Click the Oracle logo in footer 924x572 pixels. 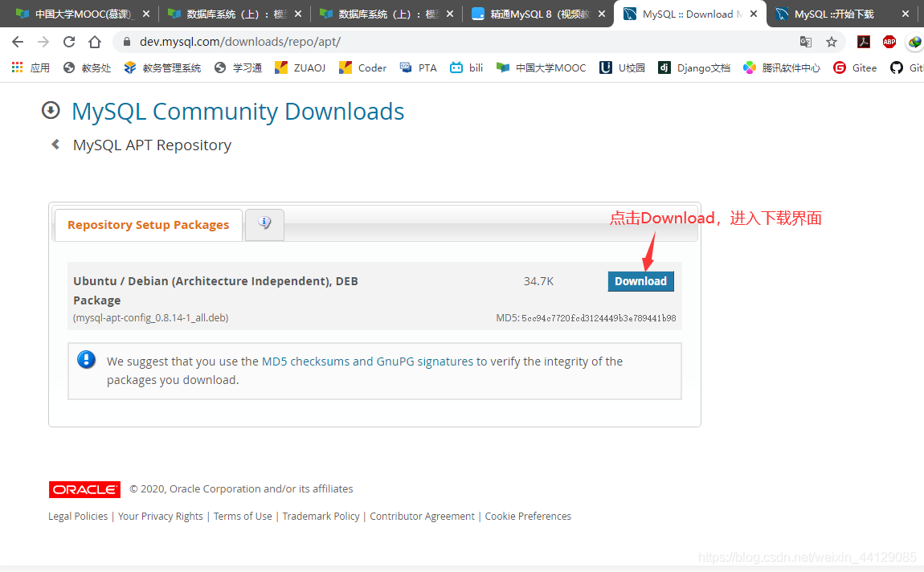tap(85, 489)
